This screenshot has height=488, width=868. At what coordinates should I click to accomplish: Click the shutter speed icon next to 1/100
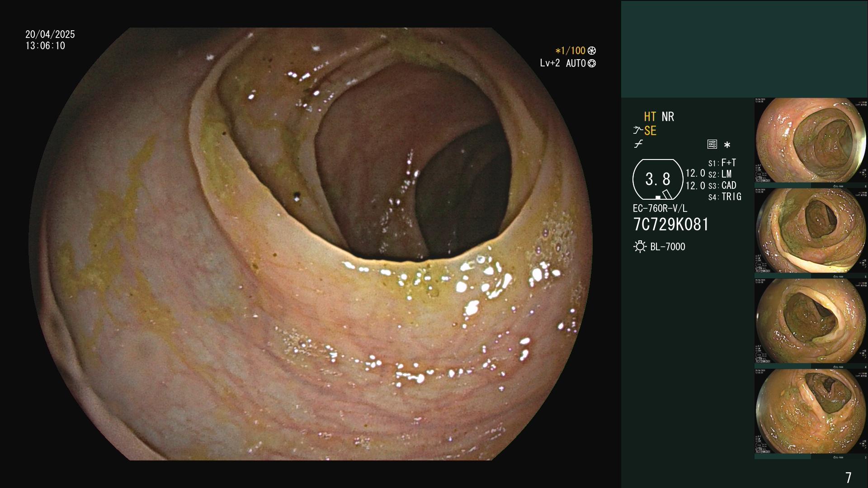(592, 51)
